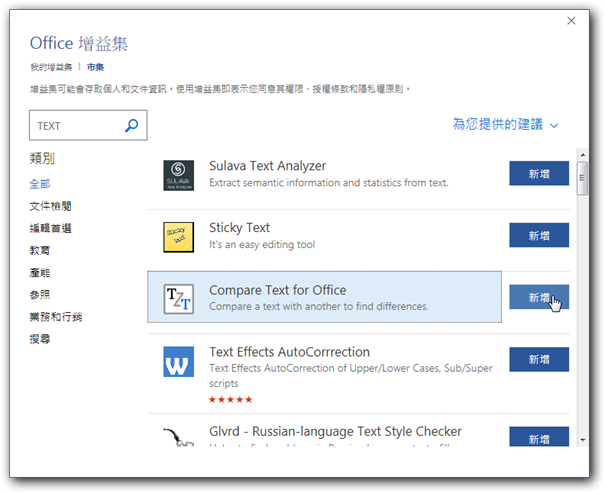Switch to the 我的增益集 tab
Image resolution: width=605 pixels, height=493 pixels.
point(51,67)
